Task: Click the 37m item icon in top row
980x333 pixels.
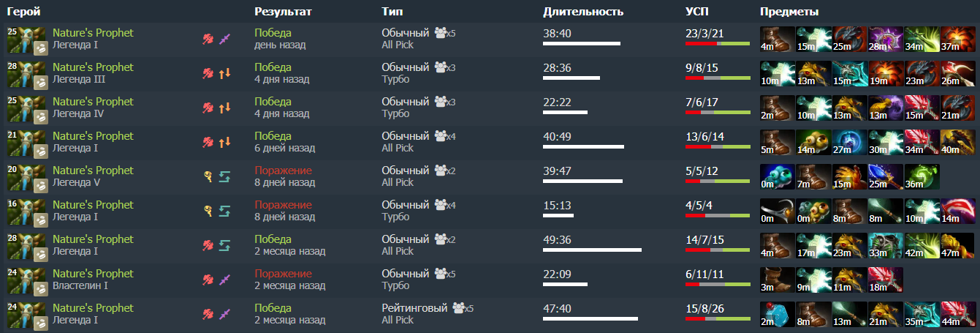Action: [x=957, y=39]
